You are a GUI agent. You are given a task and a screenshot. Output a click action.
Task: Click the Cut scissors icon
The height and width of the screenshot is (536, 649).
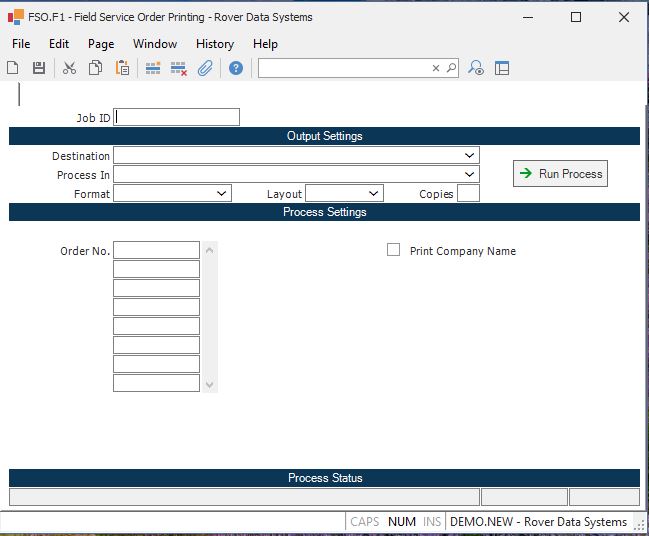point(69,68)
